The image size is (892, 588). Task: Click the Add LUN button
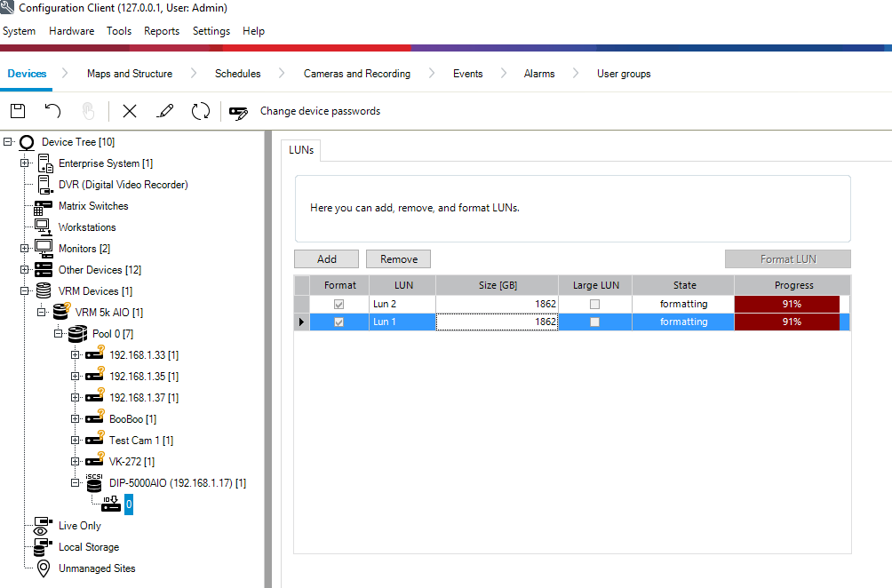[x=326, y=259]
